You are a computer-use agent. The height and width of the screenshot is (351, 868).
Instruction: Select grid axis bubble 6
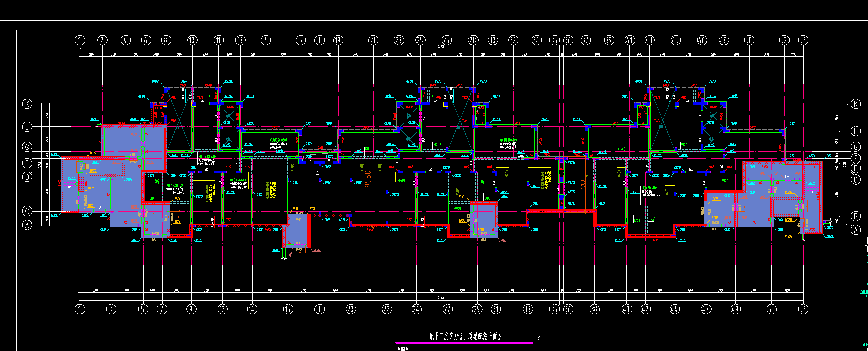coord(146,40)
